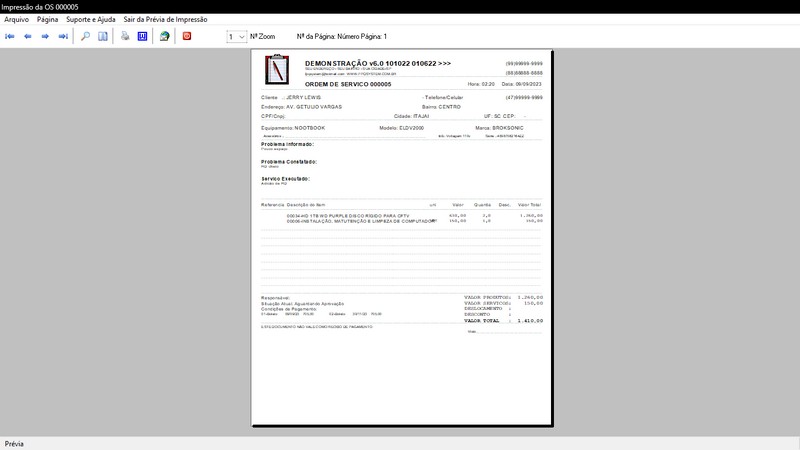The width and height of the screenshot is (800, 450).
Task: Click 'Situação Atual: Aguardando Aprovação' text
Action: pos(303,304)
